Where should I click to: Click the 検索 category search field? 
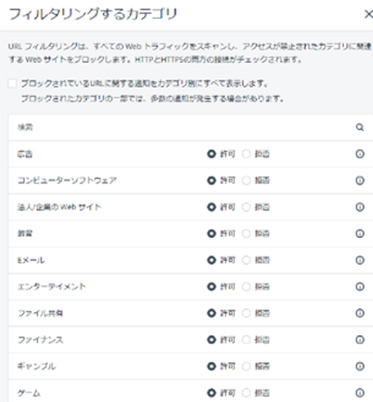[191, 127]
